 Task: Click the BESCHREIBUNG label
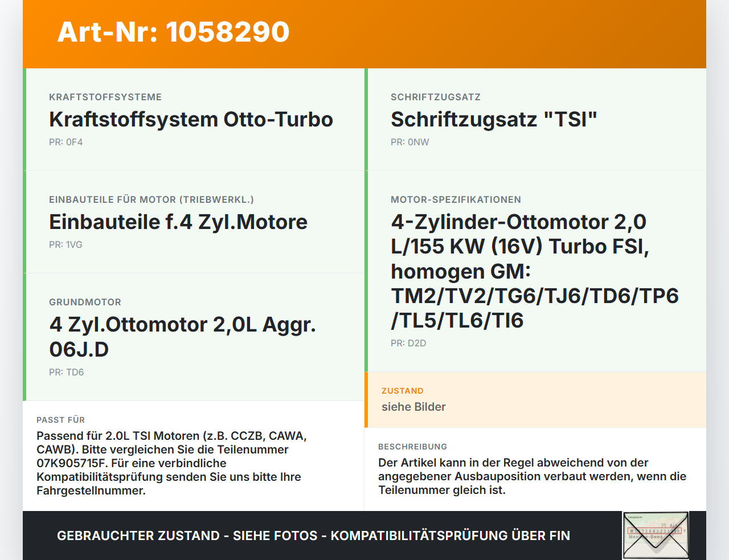coord(412,447)
